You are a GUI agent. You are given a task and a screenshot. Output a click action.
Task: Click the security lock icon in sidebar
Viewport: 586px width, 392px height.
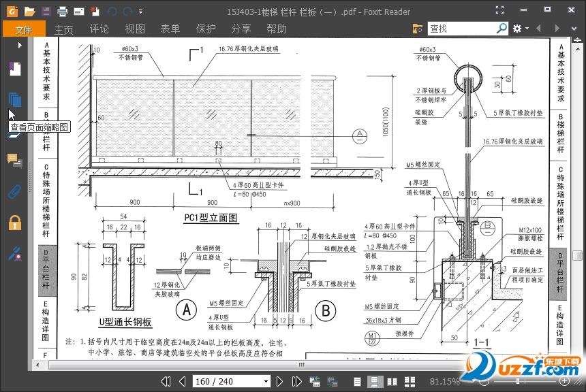[15, 223]
